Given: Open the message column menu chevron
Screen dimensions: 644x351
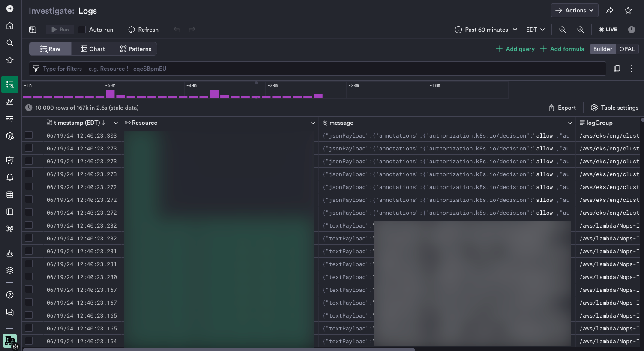Looking at the screenshot, I should point(570,123).
